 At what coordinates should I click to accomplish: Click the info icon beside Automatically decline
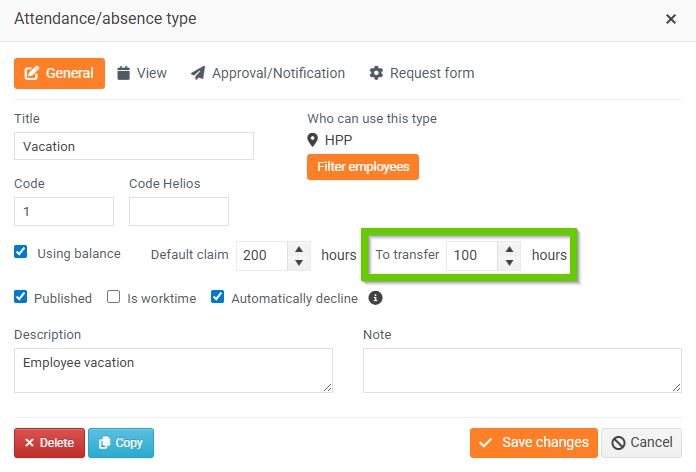coord(376,298)
